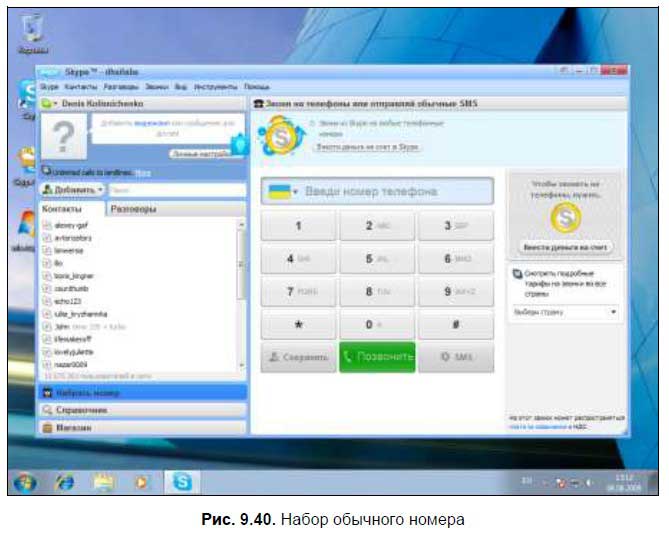
Task: Click the Внести деньги на счет button in side panel
Action: [x=565, y=247]
